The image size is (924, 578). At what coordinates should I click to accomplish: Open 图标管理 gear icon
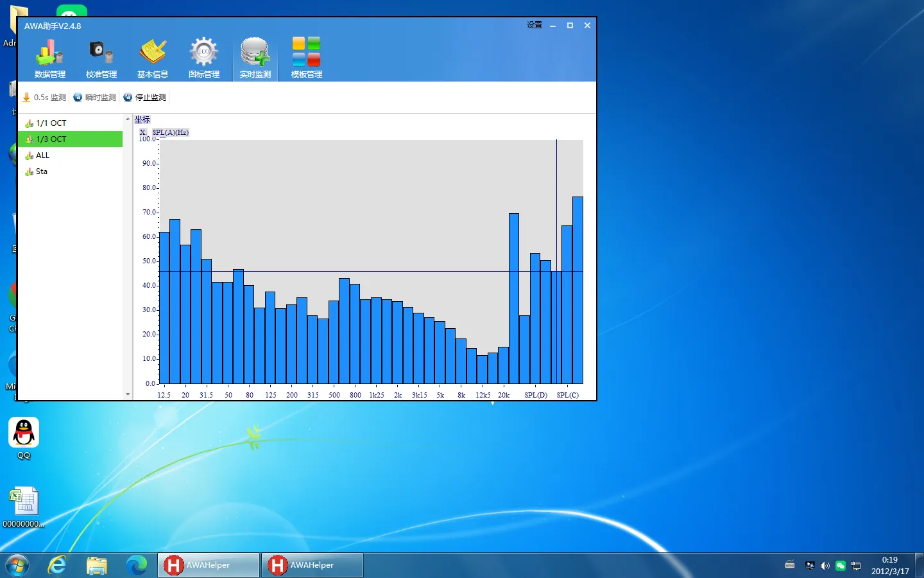coord(204,58)
